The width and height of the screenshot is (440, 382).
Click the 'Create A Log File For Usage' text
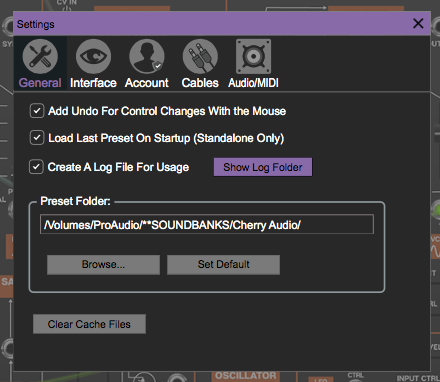118,167
